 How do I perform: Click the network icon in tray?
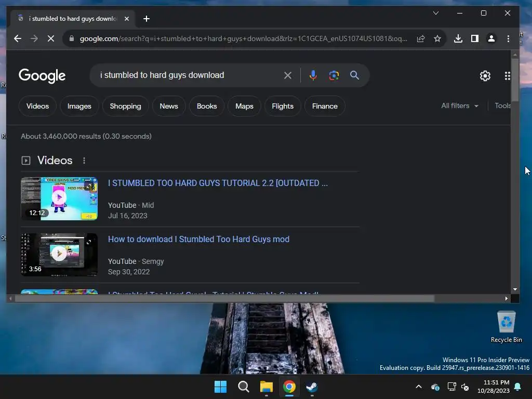pos(451,387)
